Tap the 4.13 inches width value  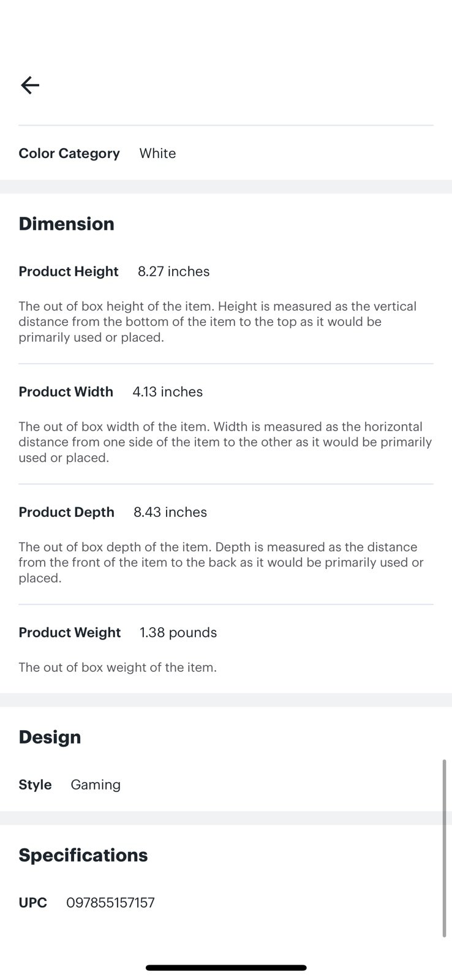pyautogui.click(x=168, y=391)
